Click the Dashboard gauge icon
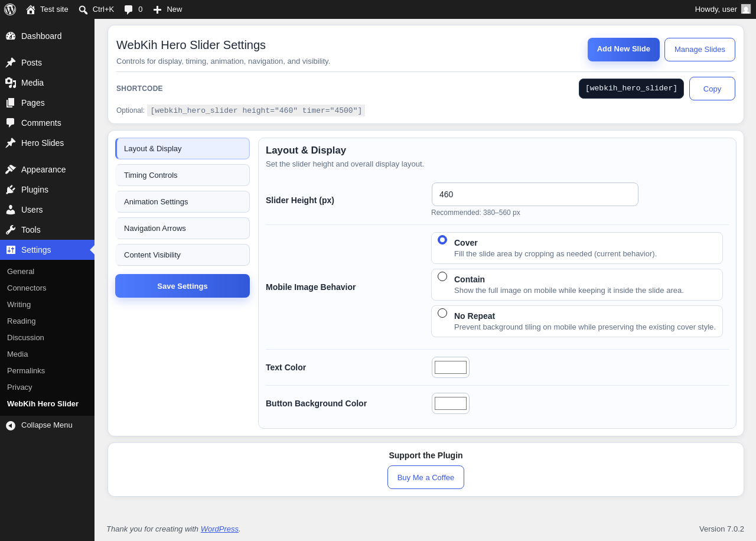The width and height of the screenshot is (756, 541). tap(11, 36)
